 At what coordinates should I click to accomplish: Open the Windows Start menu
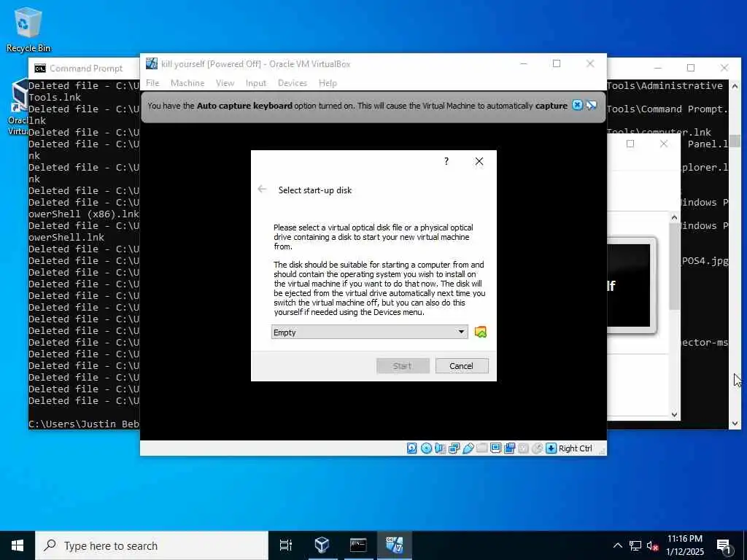[18, 545]
